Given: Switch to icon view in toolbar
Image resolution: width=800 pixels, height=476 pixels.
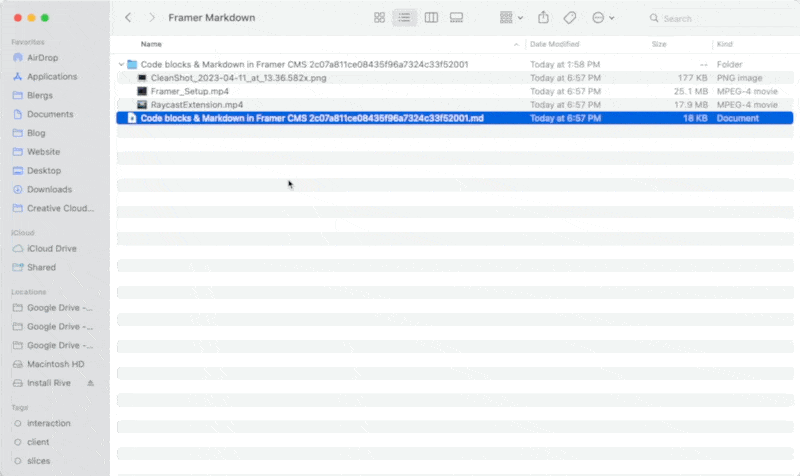Looking at the screenshot, I should coord(379,18).
